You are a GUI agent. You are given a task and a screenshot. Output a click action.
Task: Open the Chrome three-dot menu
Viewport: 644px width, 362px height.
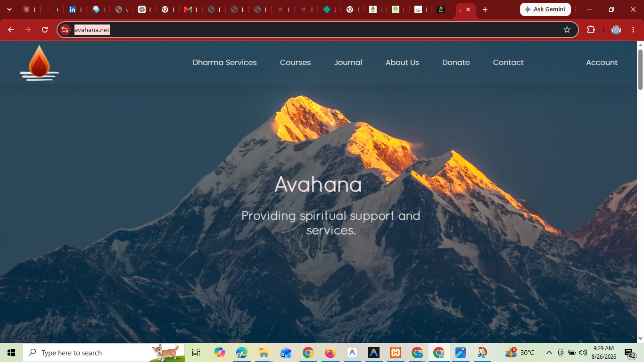633,30
